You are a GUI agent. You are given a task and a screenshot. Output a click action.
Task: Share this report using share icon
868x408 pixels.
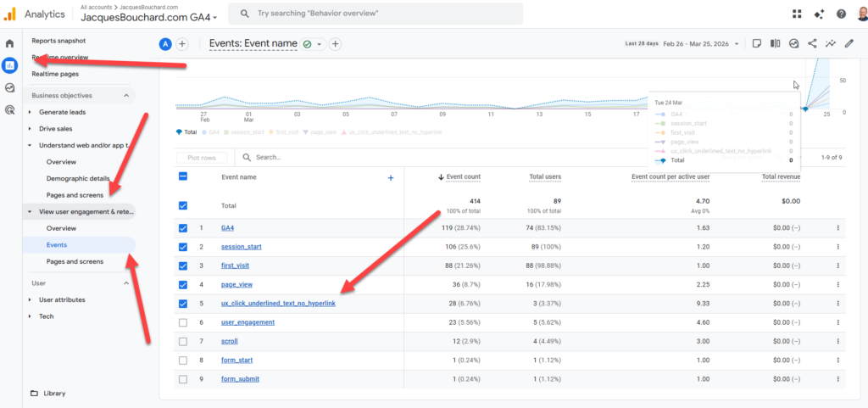point(812,44)
